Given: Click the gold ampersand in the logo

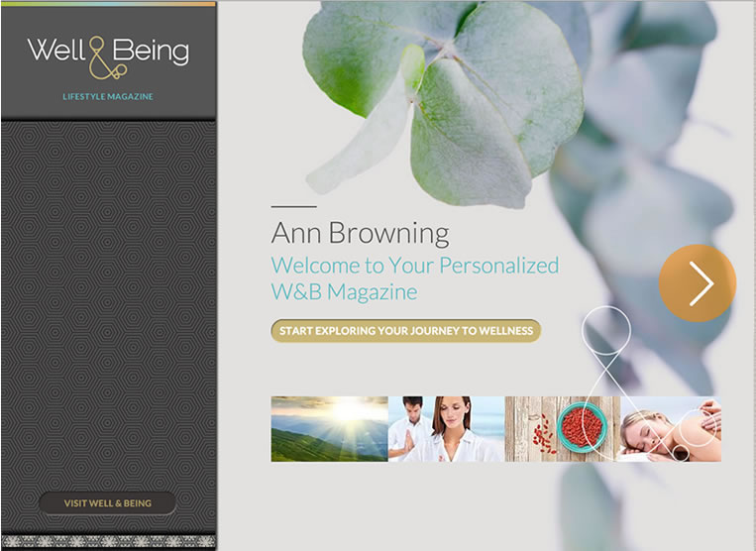Looking at the screenshot, I should pos(107,57).
